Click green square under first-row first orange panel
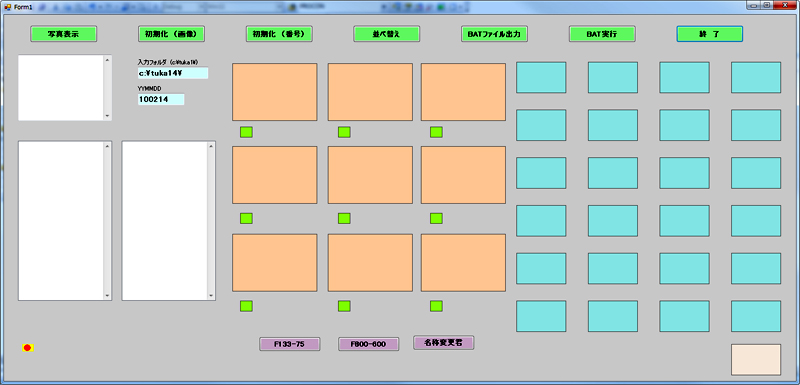The height and width of the screenshot is (385, 800). tap(246, 132)
